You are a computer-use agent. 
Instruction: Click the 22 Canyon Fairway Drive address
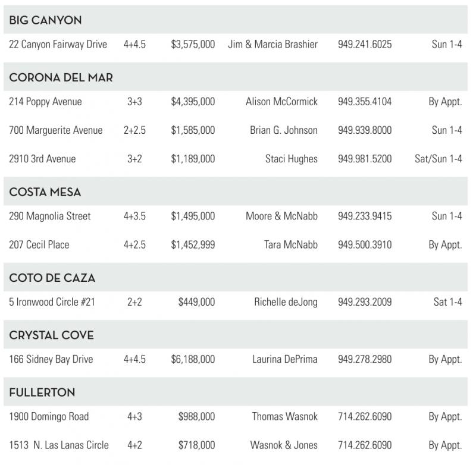point(58,45)
